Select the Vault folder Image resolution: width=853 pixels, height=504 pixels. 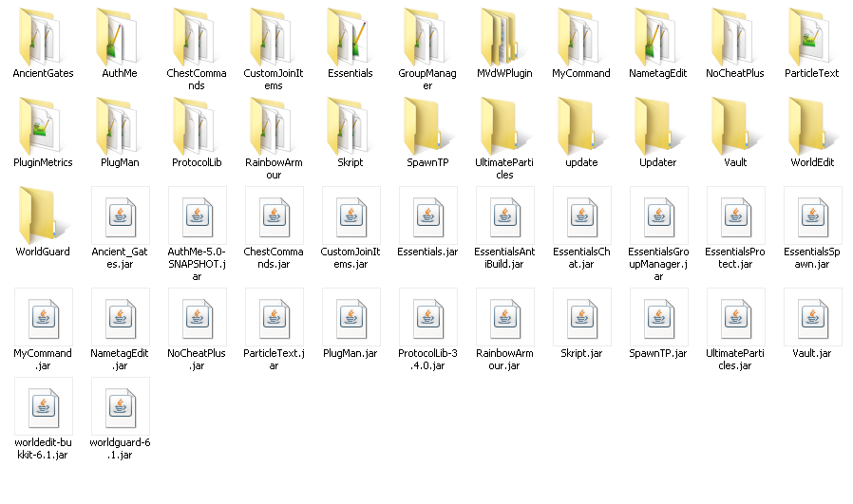735,125
